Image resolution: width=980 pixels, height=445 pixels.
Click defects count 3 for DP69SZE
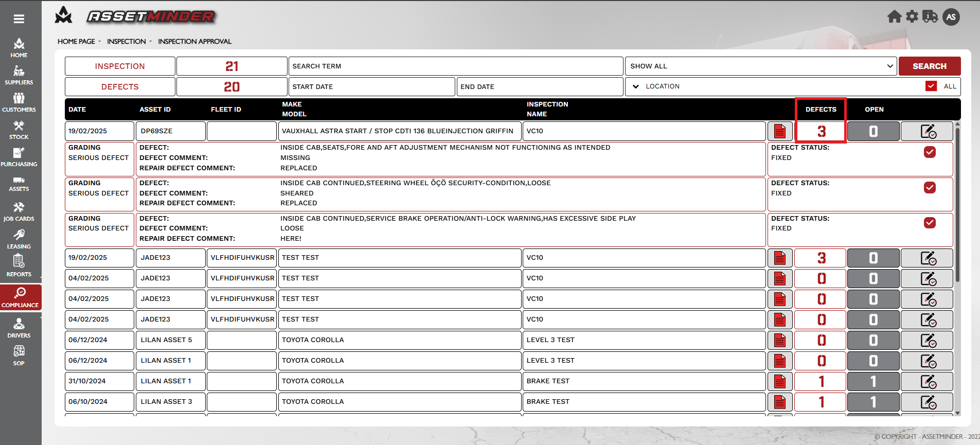pos(821,131)
